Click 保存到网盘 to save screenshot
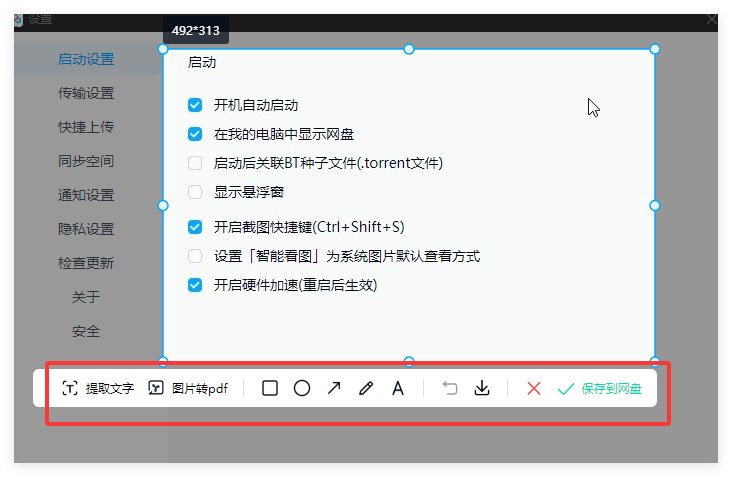This screenshot has height=477, width=732. tap(599, 388)
